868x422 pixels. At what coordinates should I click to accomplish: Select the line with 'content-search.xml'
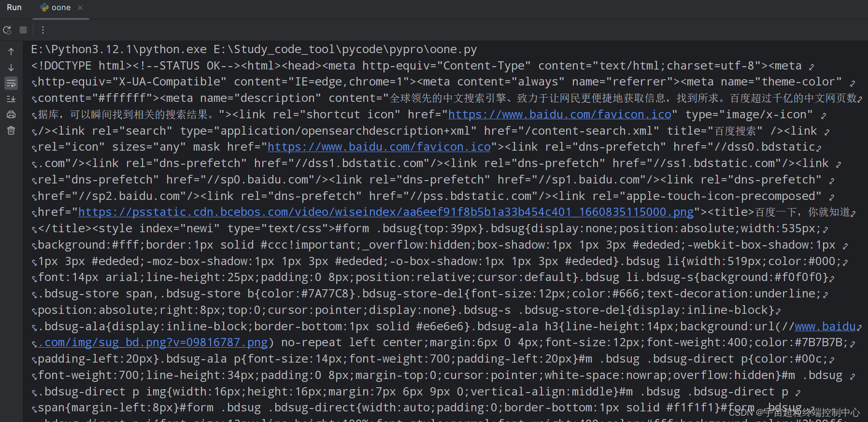click(x=427, y=131)
